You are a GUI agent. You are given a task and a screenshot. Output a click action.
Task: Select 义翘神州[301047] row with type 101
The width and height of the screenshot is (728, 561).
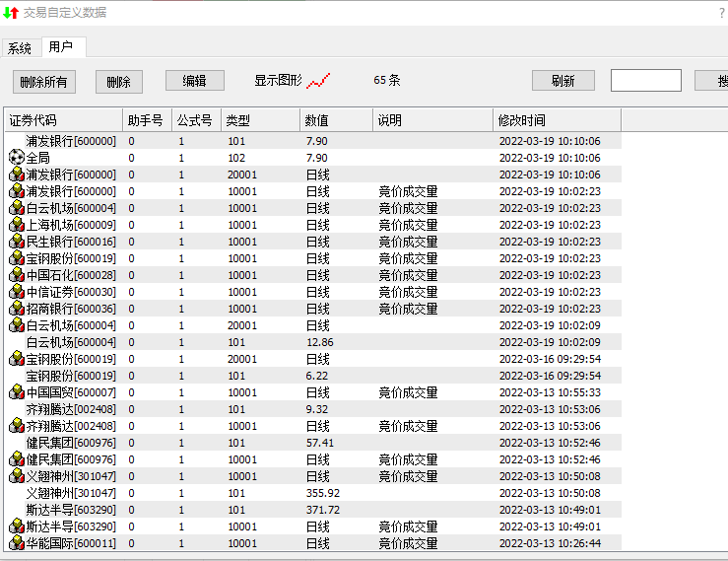[x=313, y=493]
